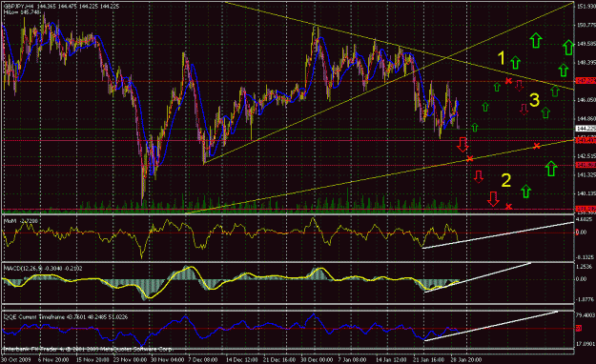596x364 pixels.
Task: Click the 30 Dec 00:00 date label
Action: [x=317, y=359]
